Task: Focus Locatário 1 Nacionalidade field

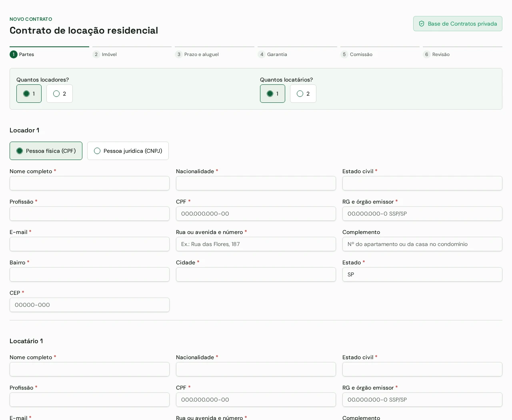Action: coord(256,369)
